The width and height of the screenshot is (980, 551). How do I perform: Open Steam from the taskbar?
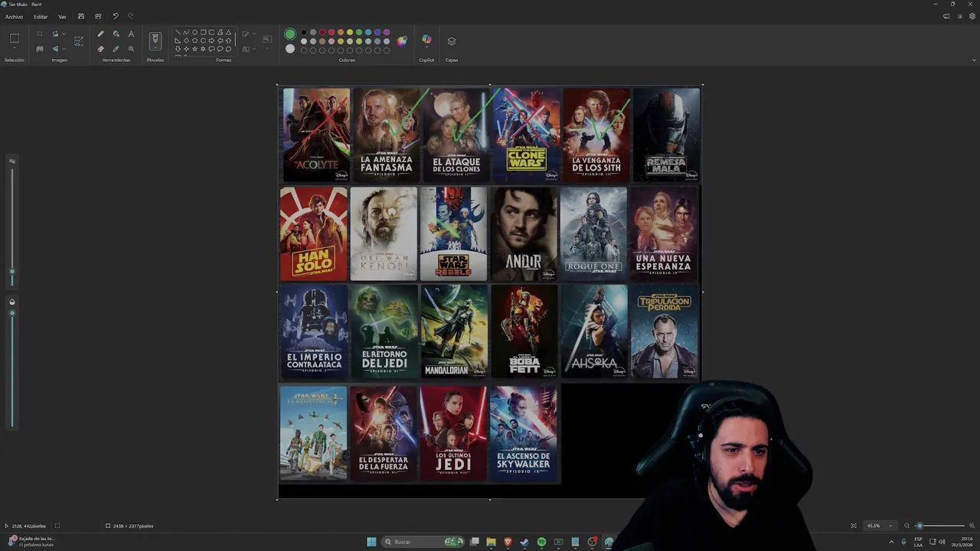[524, 542]
